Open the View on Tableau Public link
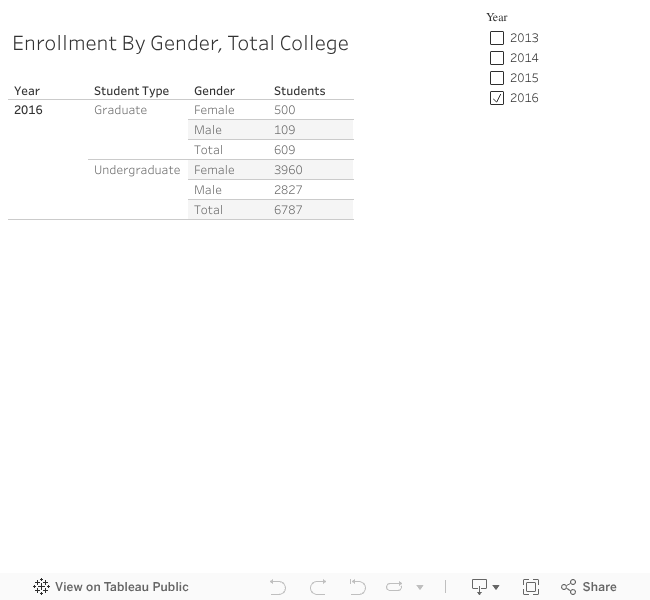The width and height of the screenshot is (650, 600). click(x=121, y=587)
